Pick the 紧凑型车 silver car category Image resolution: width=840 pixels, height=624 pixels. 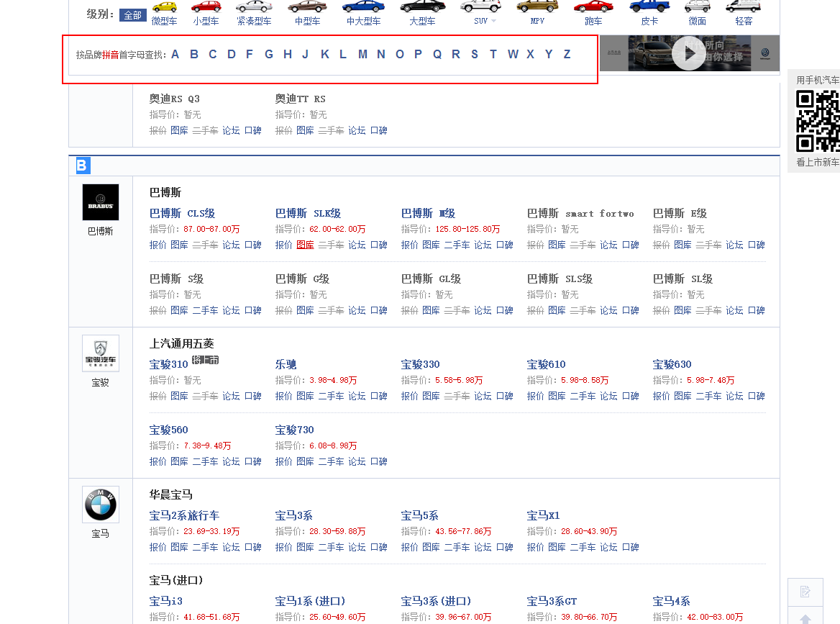[x=254, y=7]
